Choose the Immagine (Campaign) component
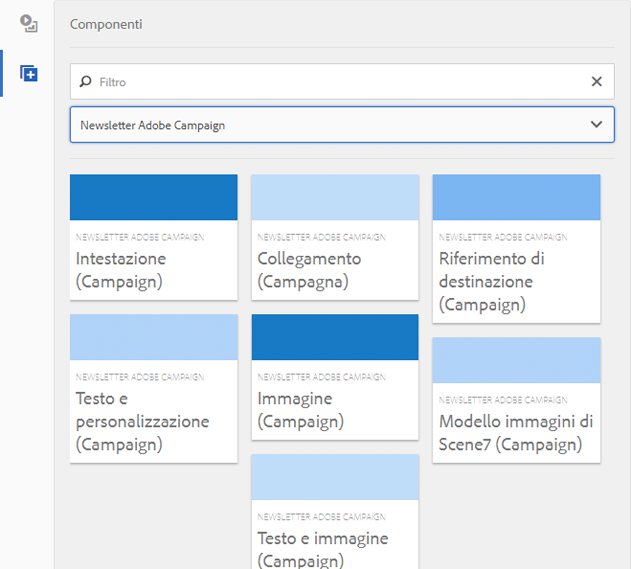The width and height of the screenshot is (631, 569). tap(334, 409)
